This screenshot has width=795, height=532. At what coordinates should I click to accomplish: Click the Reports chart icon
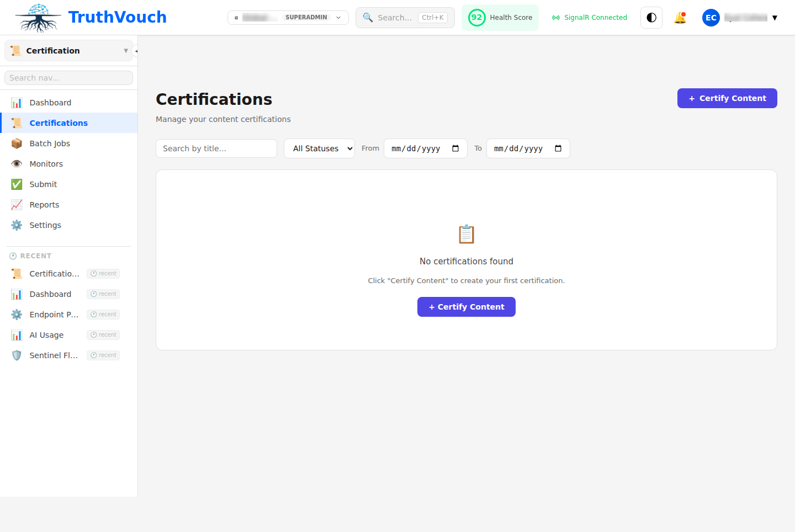tap(17, 204)
